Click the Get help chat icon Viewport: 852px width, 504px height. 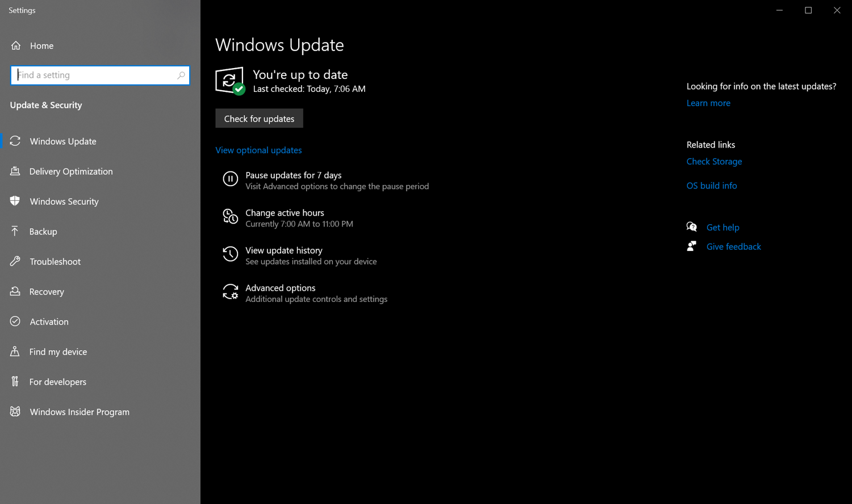(691, 227)
